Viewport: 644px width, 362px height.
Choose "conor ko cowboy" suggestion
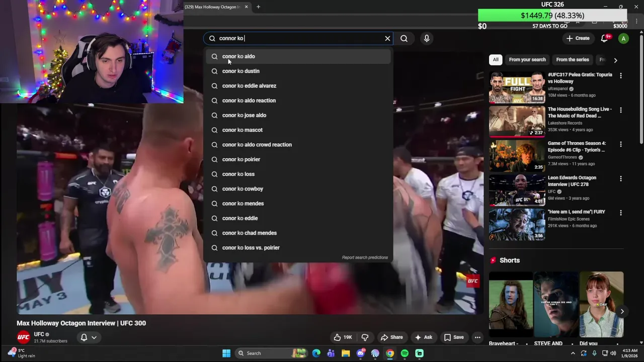[298, 189]
